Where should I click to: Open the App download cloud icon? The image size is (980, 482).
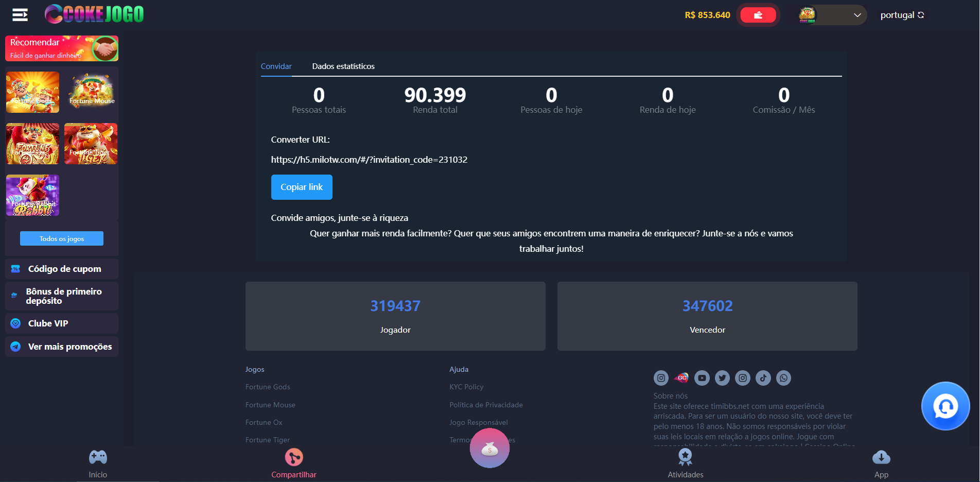point(881,457)
